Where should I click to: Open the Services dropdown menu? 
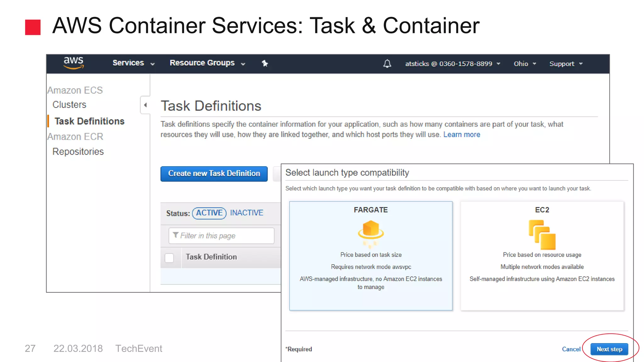pos(134,63)
